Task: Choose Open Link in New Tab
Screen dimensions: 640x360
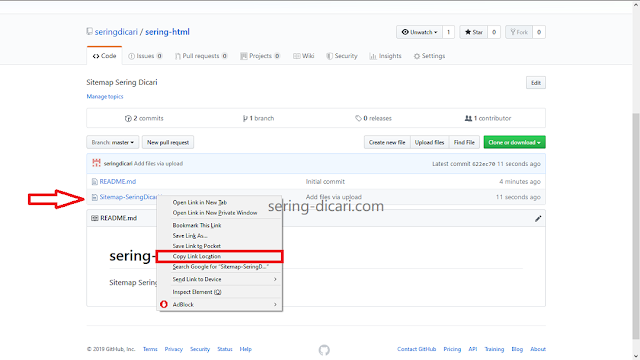Action: [220, 202]
